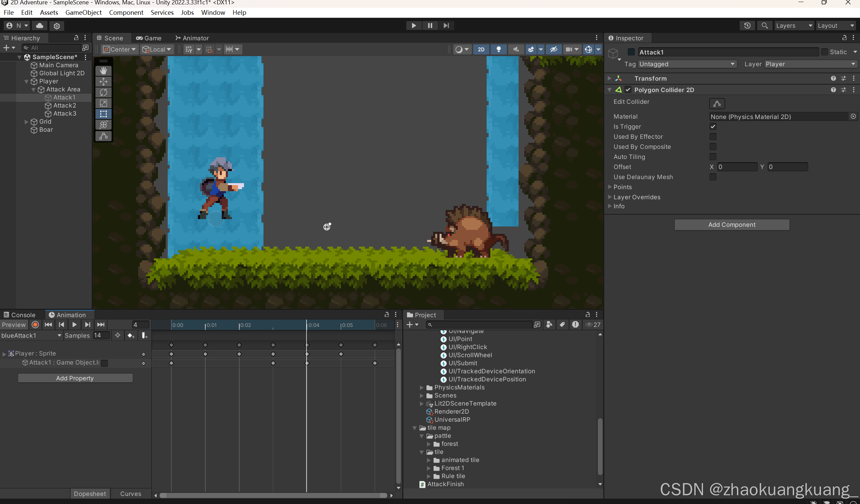Open Undo History with the clock icon

[747, 26]
